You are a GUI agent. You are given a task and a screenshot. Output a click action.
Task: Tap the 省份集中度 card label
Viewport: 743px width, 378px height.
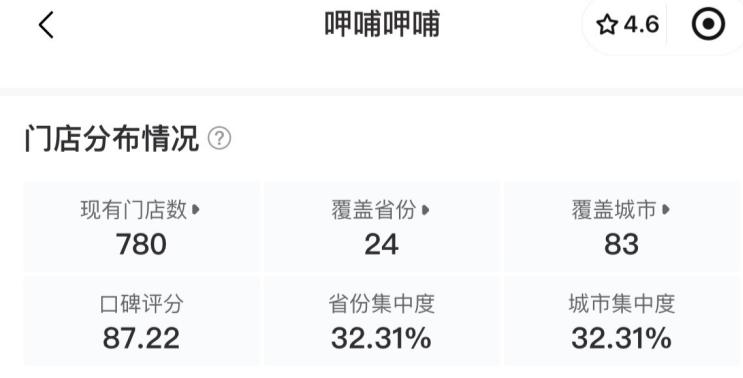(381, 304)
